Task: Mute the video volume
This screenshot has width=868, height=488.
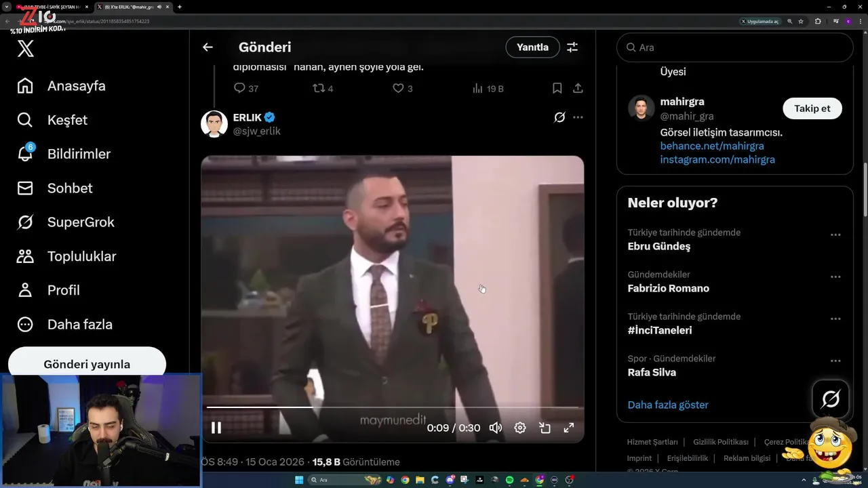Action: (496, 428)
